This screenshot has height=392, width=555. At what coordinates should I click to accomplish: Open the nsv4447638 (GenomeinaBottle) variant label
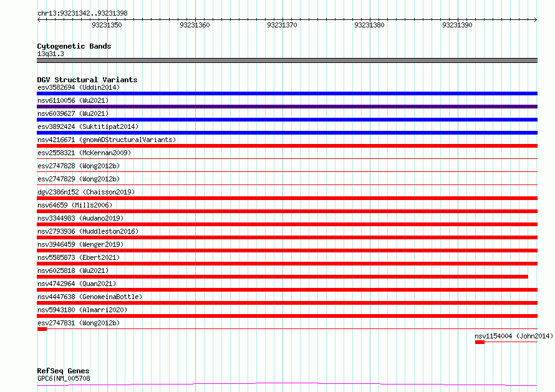(x=89, y=297)
